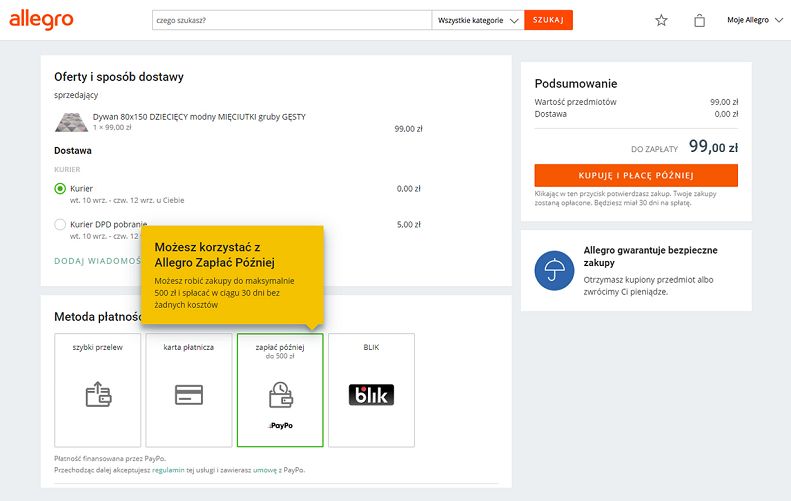Click the 'DO ZAPŁATY' total label
The height and width of the screenshot is (501, 791).
[x=654, y=149]
